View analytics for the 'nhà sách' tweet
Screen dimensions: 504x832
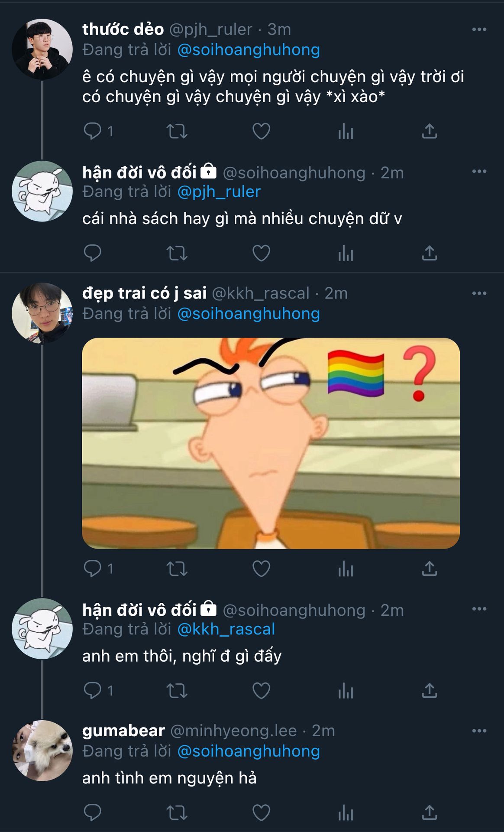coord(346,253)
